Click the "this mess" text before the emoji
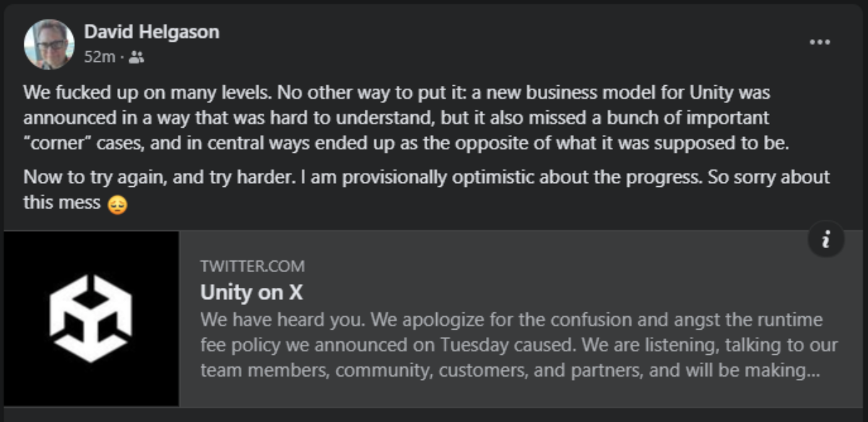Viewport: 868px width, 422px height. (61, 203)
